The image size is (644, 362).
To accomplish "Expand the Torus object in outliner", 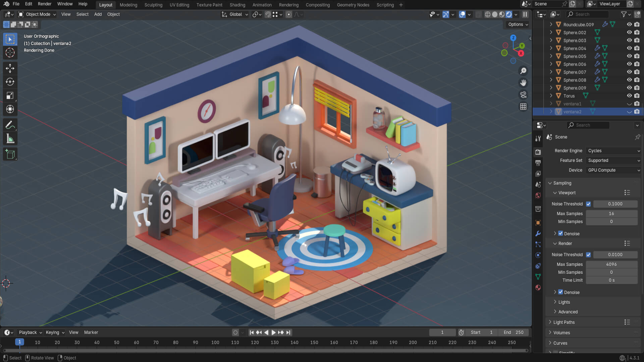I will [551, 96].
